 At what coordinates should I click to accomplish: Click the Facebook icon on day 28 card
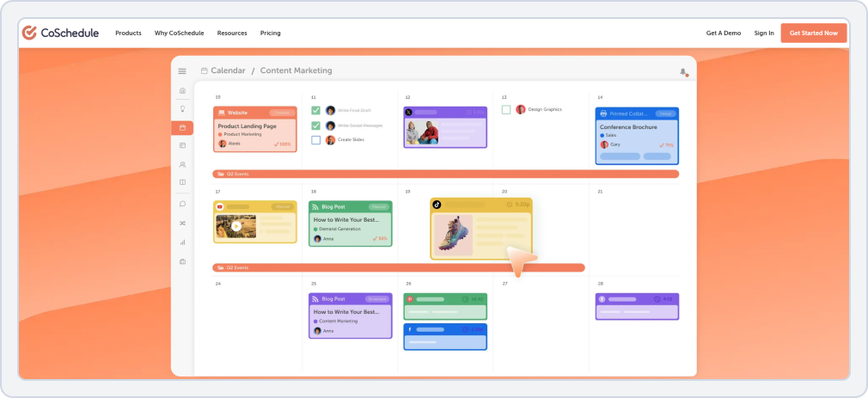pyautogui.click(x=602, y=299)
